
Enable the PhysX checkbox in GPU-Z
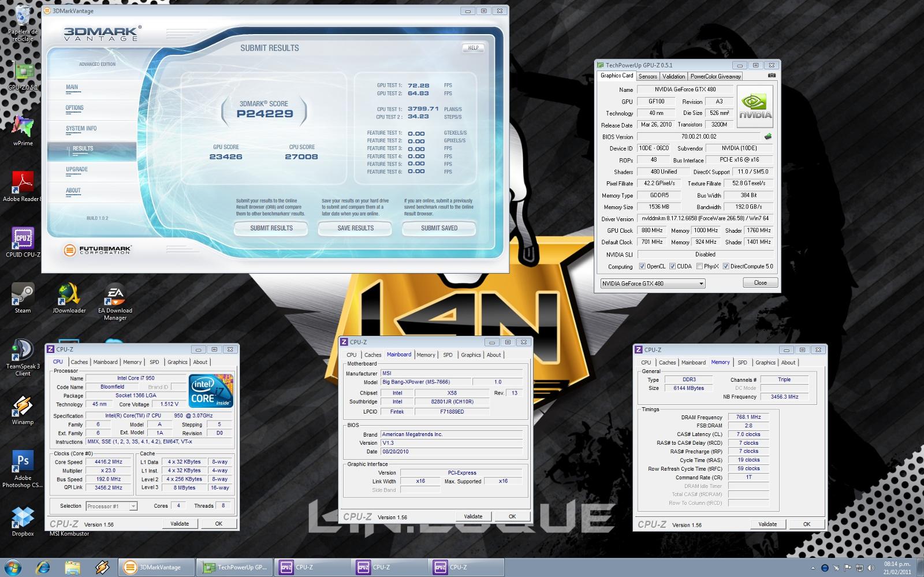pos(699,266)
